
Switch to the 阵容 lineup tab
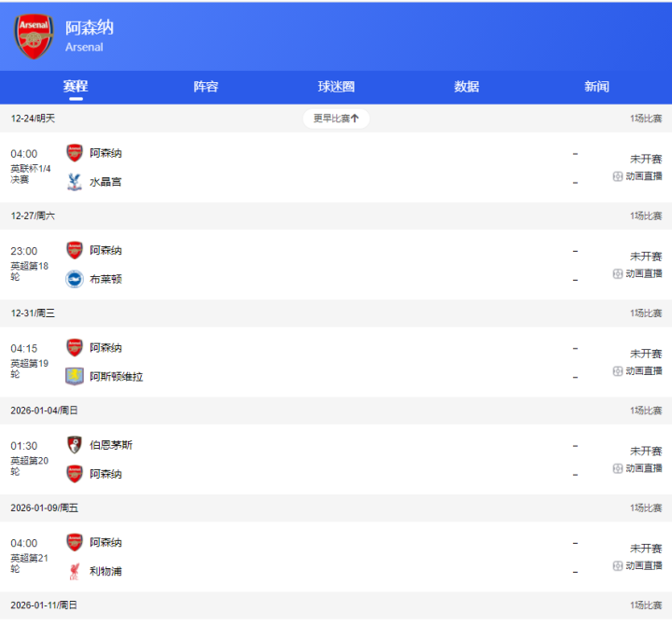206,87
